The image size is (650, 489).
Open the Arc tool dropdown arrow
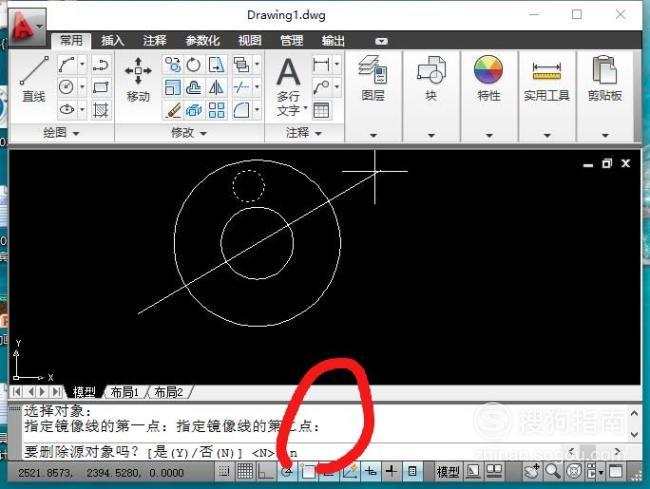tap(82, 64)
